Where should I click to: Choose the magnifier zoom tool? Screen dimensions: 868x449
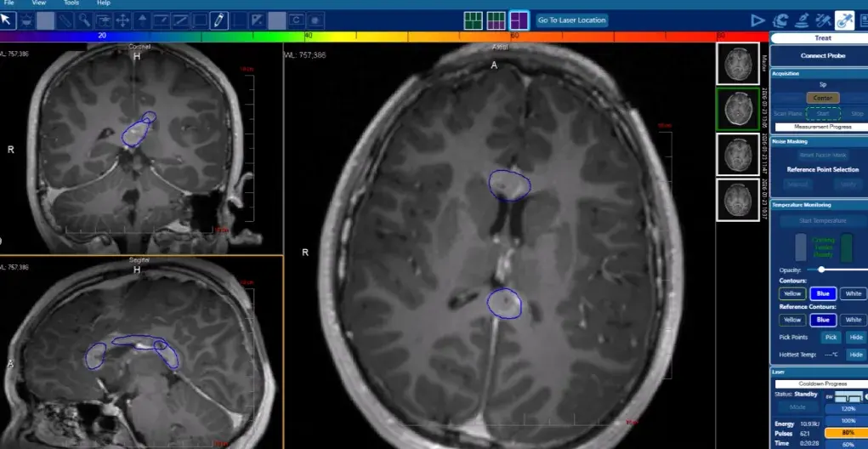pyautogui.click(x=83, y=20)
